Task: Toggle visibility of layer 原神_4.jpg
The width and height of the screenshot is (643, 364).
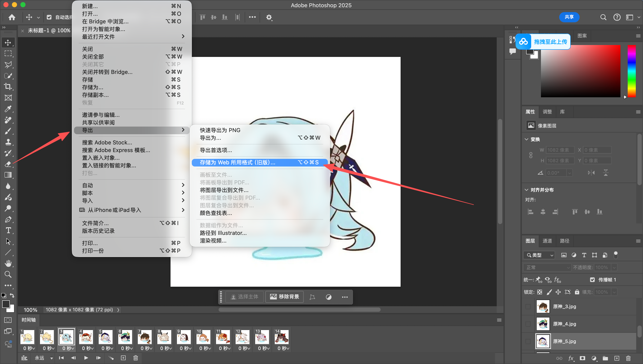Action: coord(528,324)
